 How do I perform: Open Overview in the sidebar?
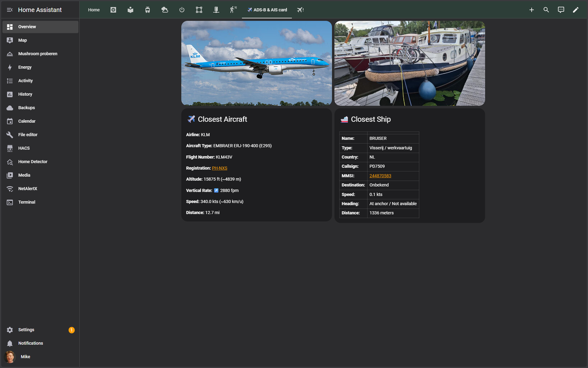click(x=40, y=27)
